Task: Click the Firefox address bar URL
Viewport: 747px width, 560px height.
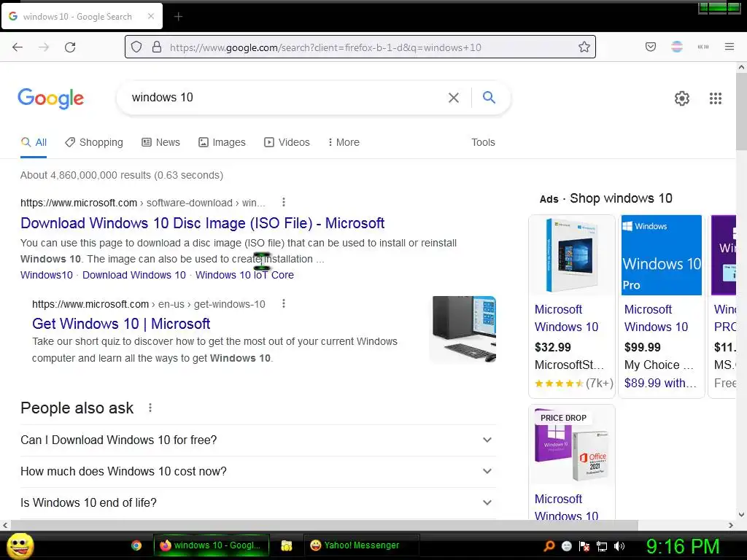Action: click(x=325, y=47)
